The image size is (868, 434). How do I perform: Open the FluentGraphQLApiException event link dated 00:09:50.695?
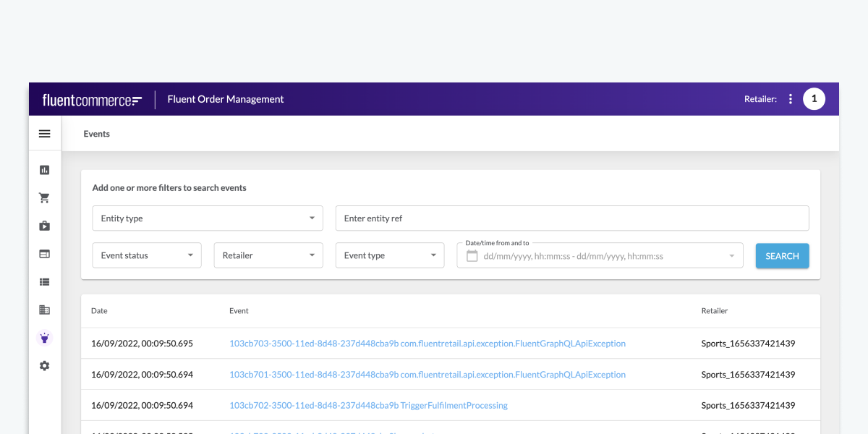click(x=427, y=343)
